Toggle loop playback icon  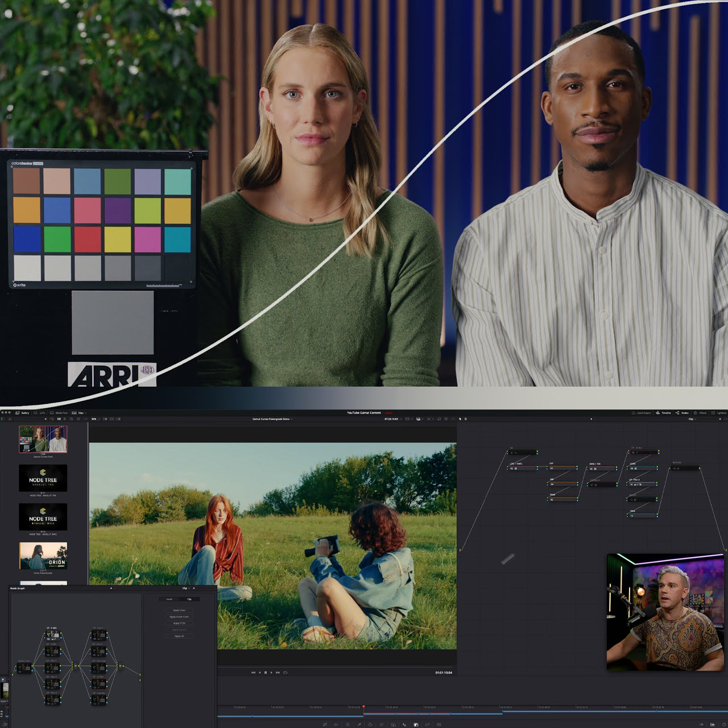[285, 672]
